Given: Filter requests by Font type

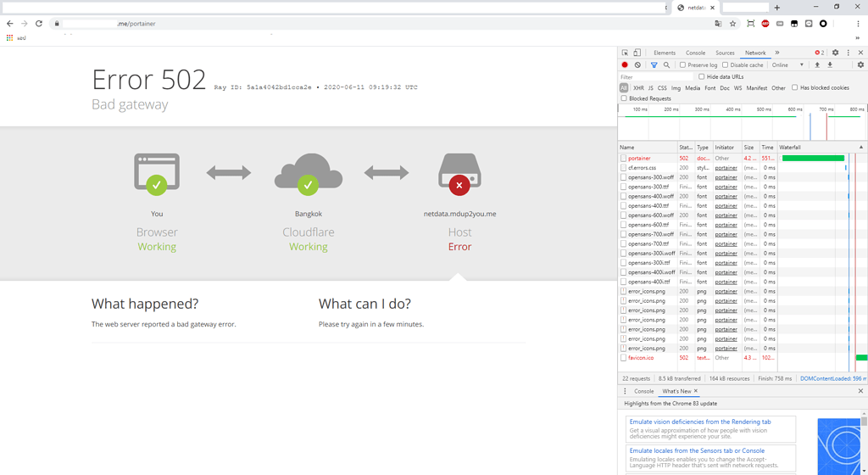Looking at the screenshot, I should click(709, 88).
